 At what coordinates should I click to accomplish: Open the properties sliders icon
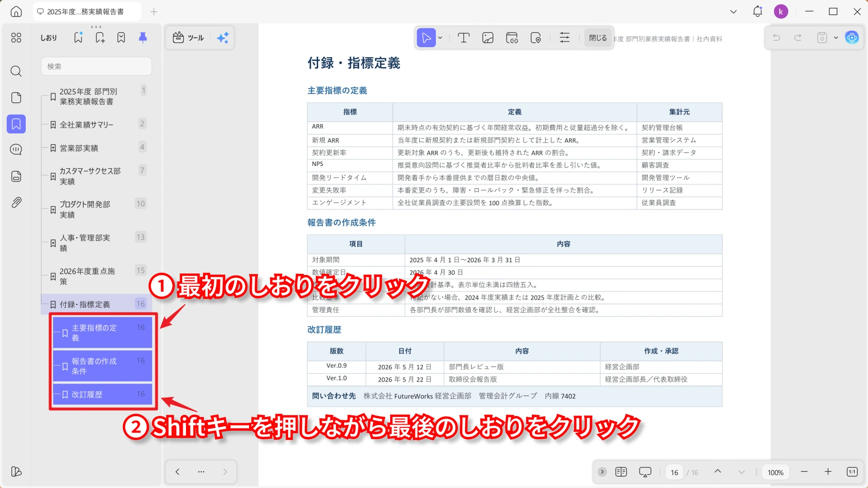tap(565, 38)
